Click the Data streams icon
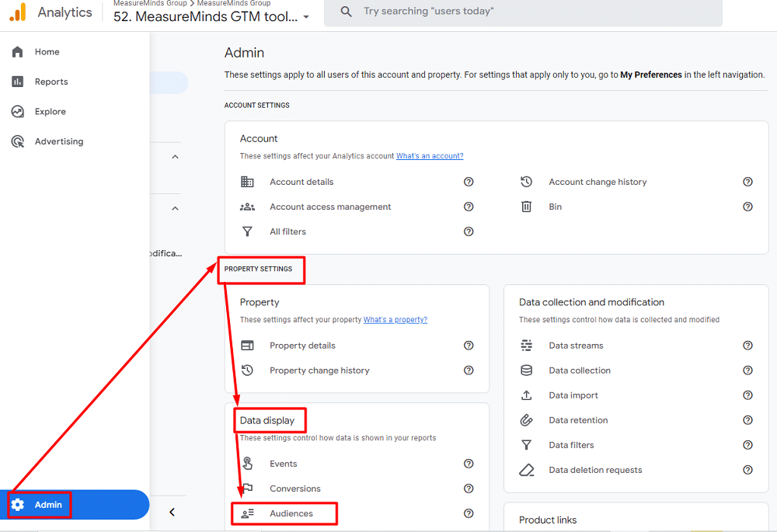The image size is (777, 532). point(526,346)
